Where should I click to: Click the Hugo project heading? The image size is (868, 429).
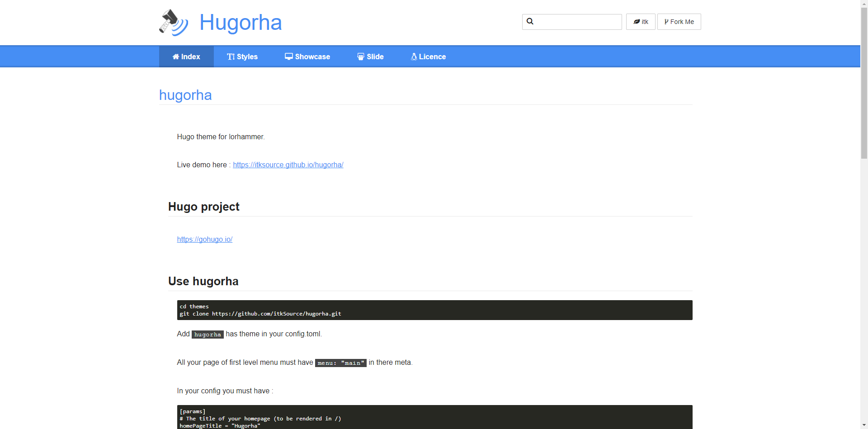coord(204,207)
